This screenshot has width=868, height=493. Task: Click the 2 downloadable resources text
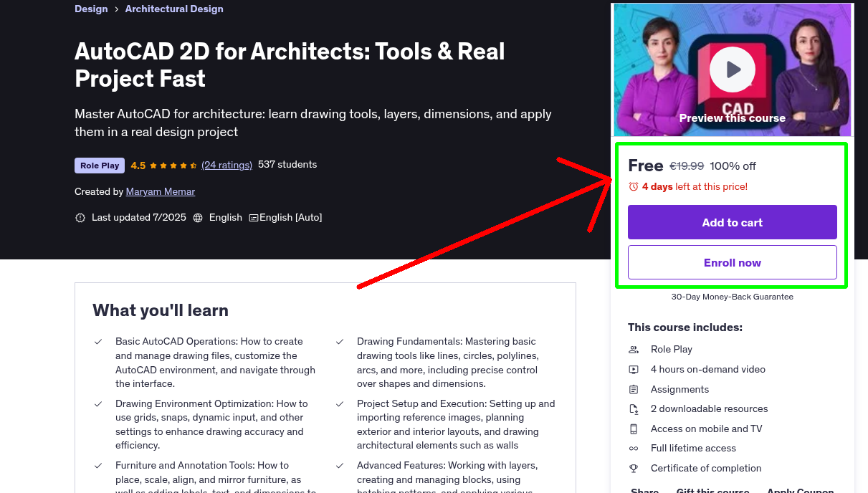(710, 408)
